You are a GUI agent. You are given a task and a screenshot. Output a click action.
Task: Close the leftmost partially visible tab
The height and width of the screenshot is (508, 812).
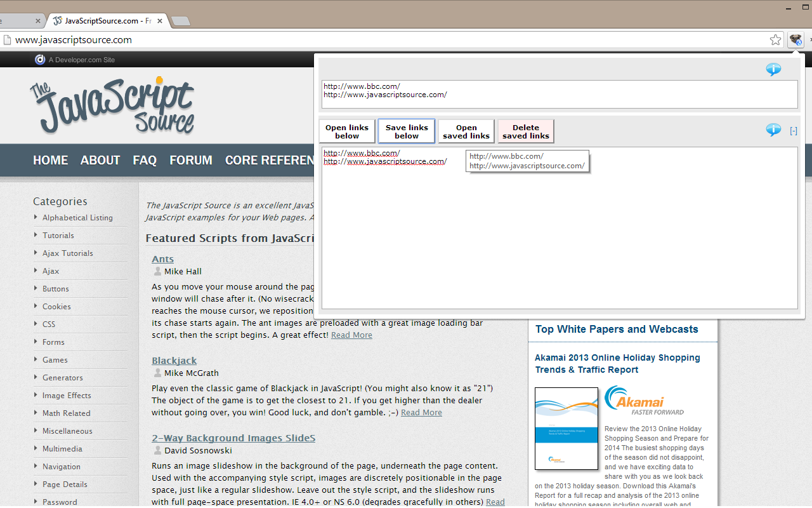(x=38, y=21)
